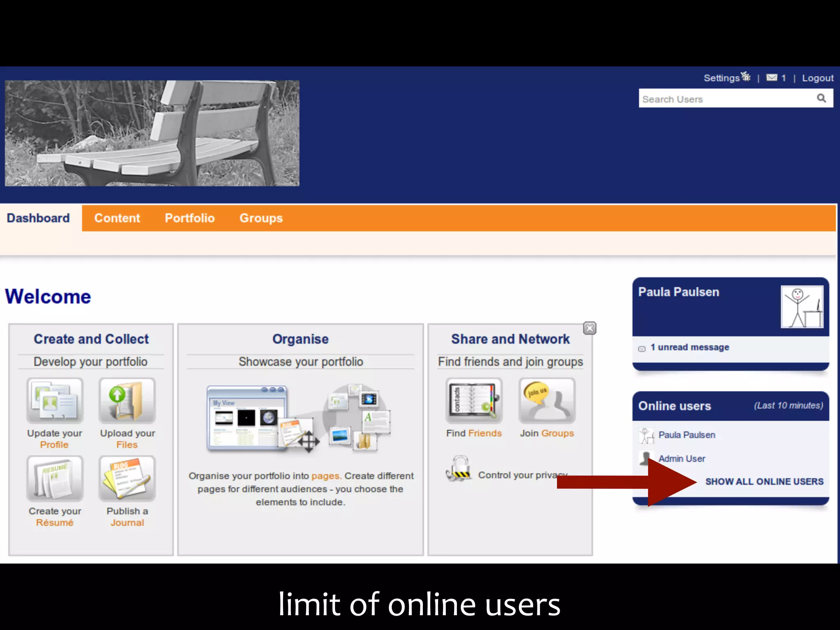This screenshot has height=630, width=840.
Task: Open the Groups tab
Action: 261,218
